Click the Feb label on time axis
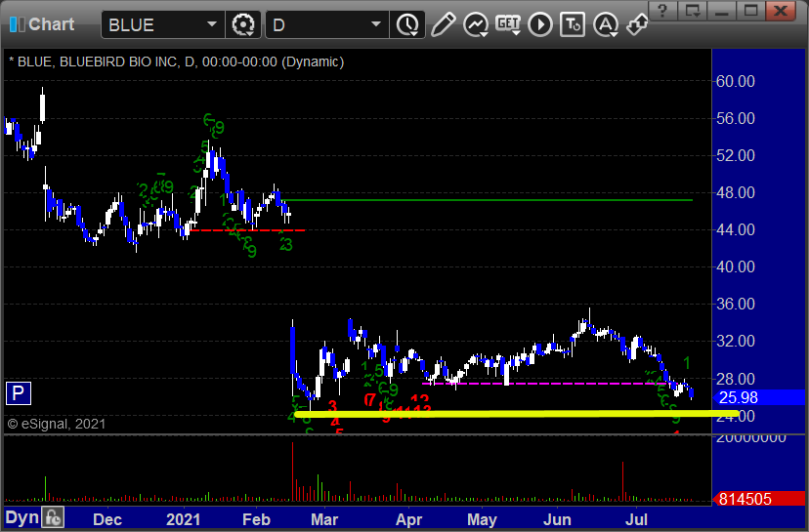 pos(256,519)
